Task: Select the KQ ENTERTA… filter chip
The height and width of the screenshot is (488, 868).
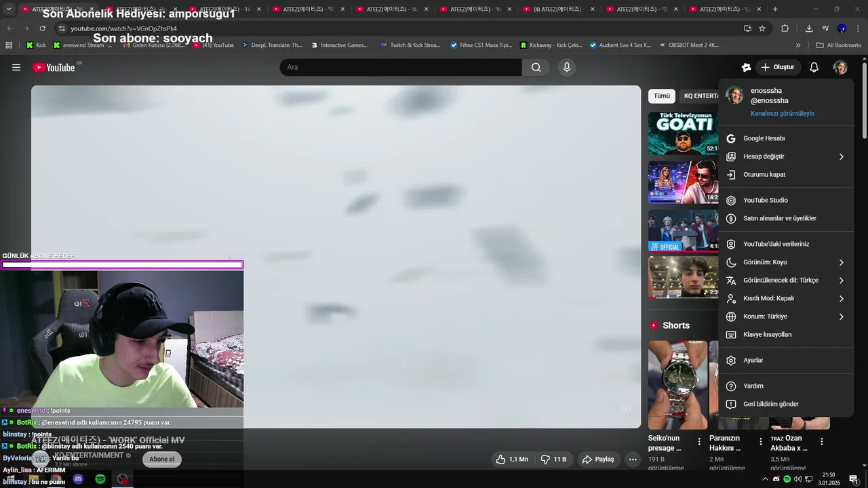Action: click(700, 96)
